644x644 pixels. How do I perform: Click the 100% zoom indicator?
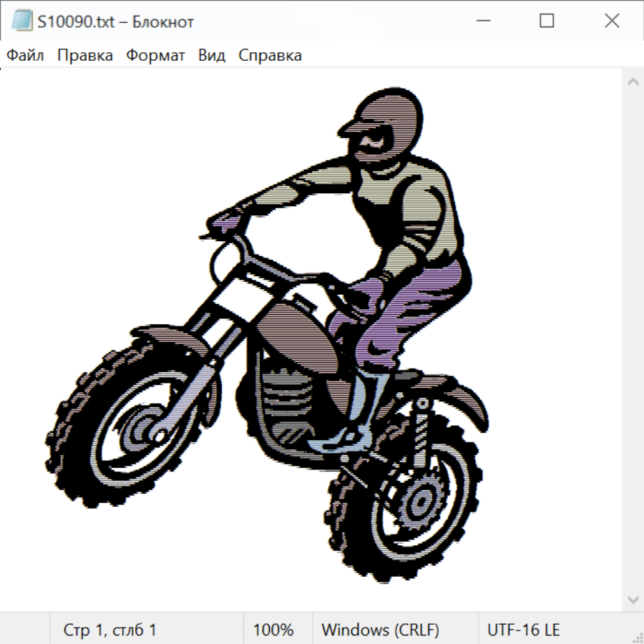tap(273, 630)
